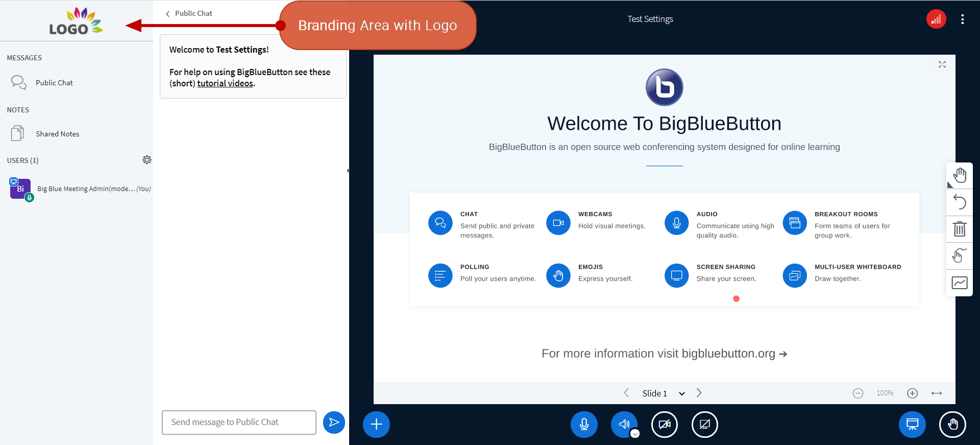
Task: Click the Audio feature icon on slide
Action: (x=676, y=223)
